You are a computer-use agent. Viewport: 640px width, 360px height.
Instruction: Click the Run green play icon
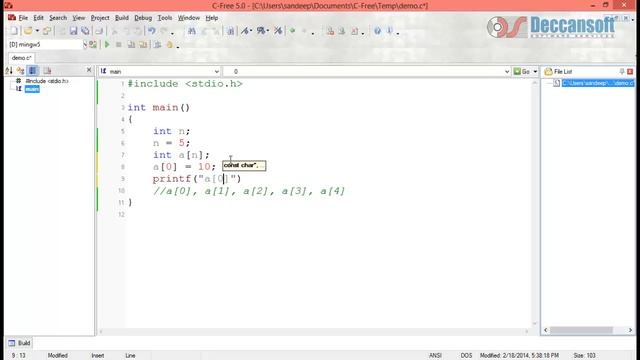(107, 44)
